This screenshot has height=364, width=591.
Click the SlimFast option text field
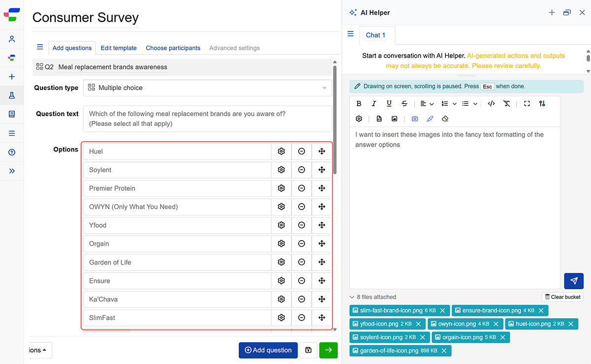(177, 318)
